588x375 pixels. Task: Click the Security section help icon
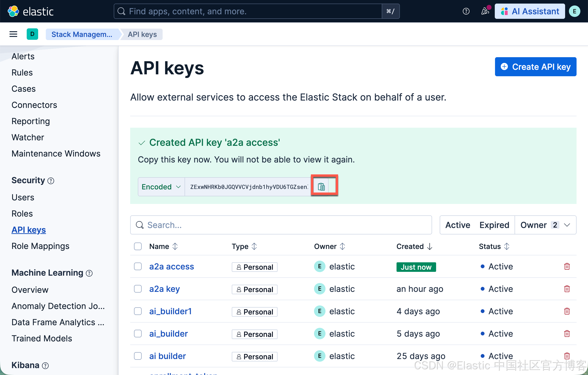point(51,181)
